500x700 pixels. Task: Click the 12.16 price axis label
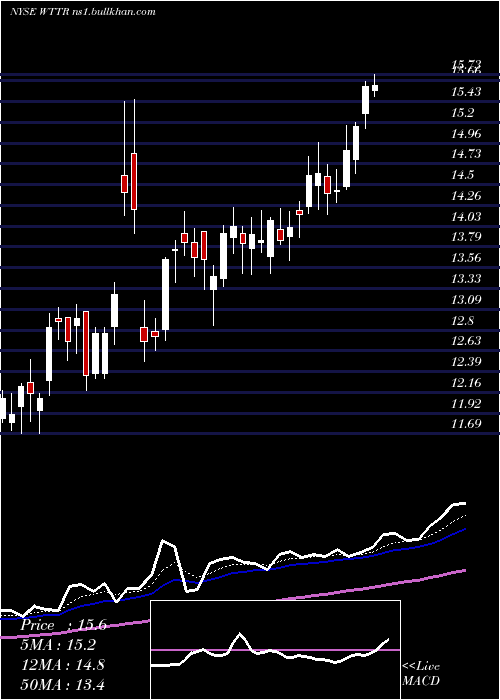pos(466,383)
